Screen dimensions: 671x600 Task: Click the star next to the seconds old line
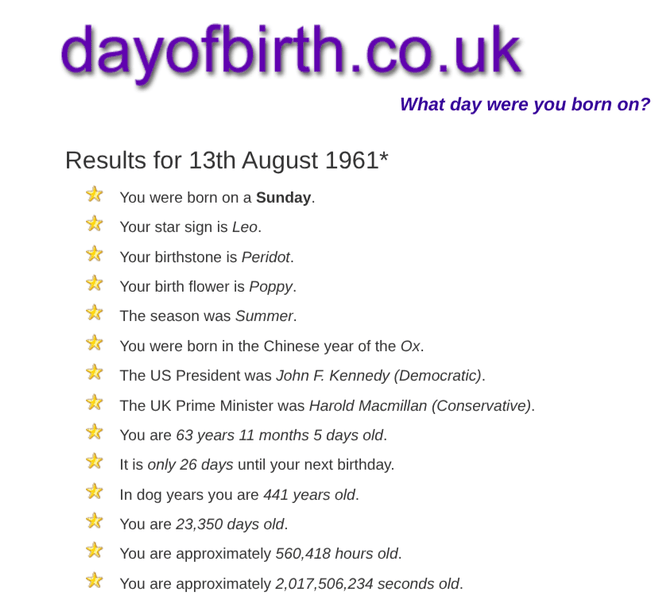[94, 580]
